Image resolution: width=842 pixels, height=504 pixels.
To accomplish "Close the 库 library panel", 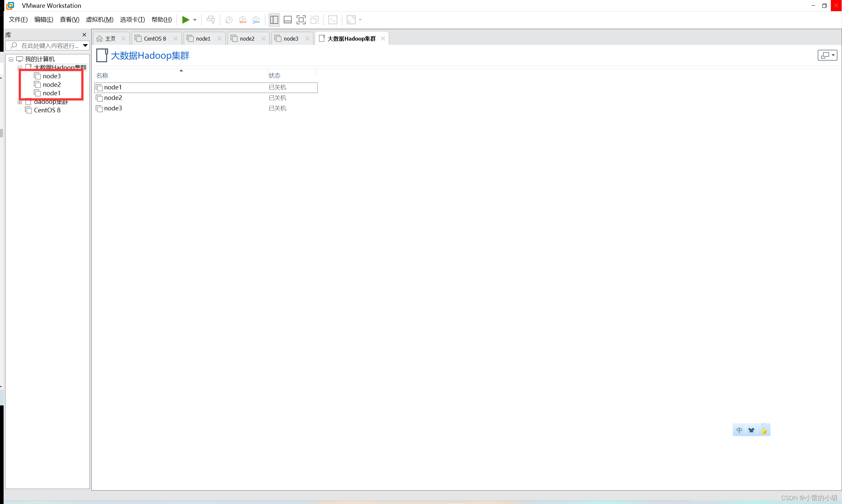I will point(84,35).
